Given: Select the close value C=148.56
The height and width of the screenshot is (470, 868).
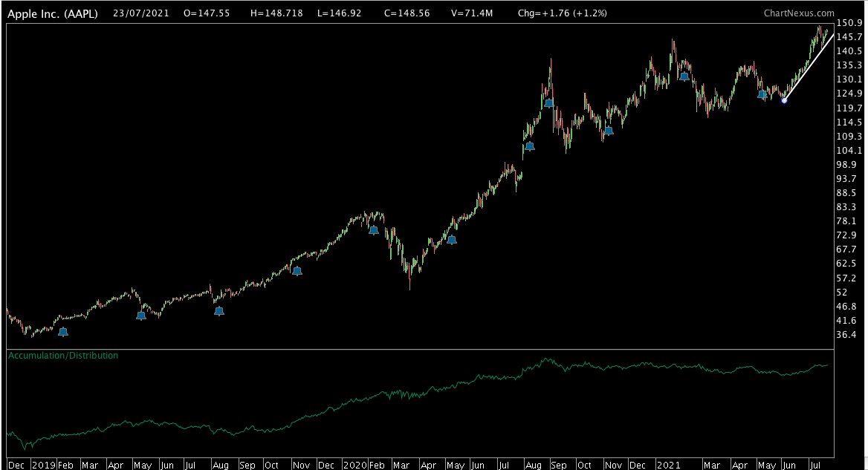Looking at the screenshot, I should (x=407, y=13).
